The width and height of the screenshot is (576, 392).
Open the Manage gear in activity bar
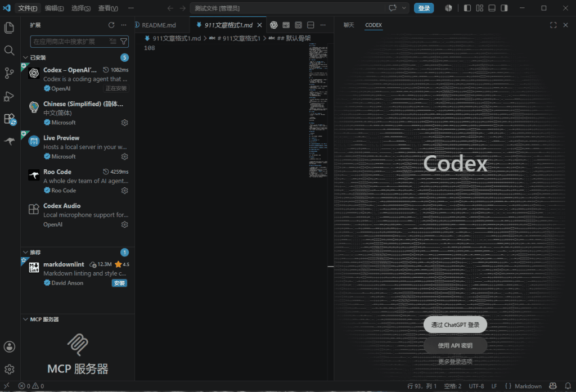pyautogui.click(x=9, y=369)
